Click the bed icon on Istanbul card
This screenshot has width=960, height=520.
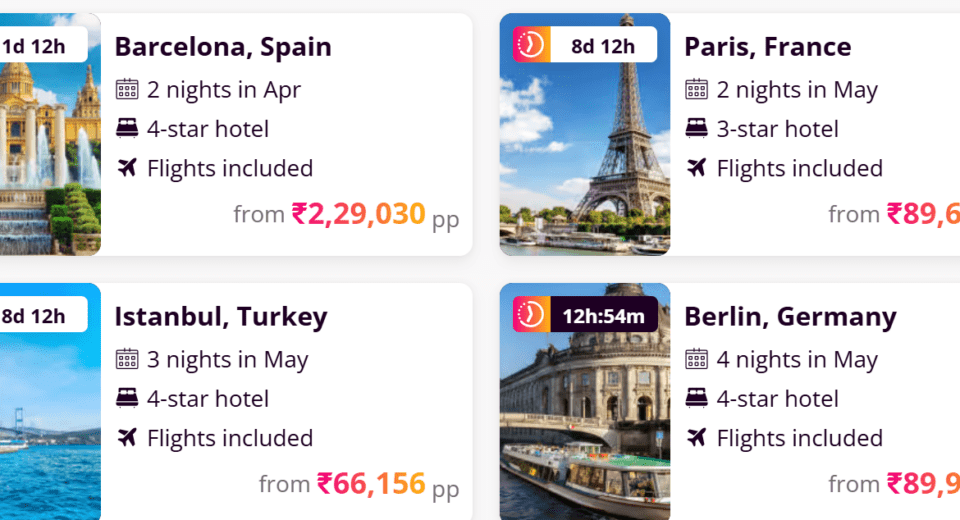click(127, 399)
